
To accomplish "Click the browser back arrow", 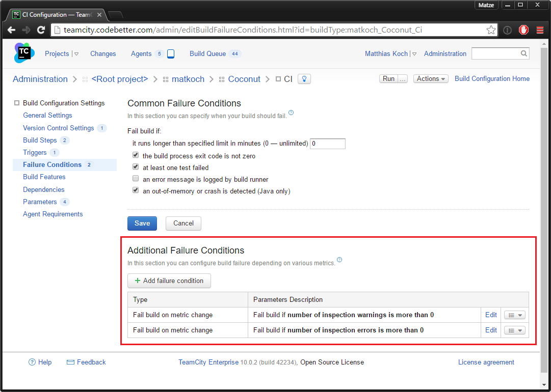I will coord(12,30).
